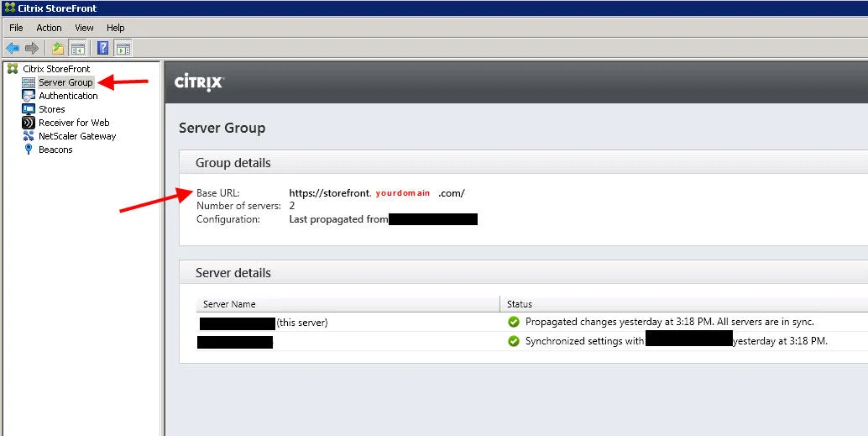Click the Configuration label
Image resolution: width=868 pixels, height=436 pixels.
tap(228, 219)
